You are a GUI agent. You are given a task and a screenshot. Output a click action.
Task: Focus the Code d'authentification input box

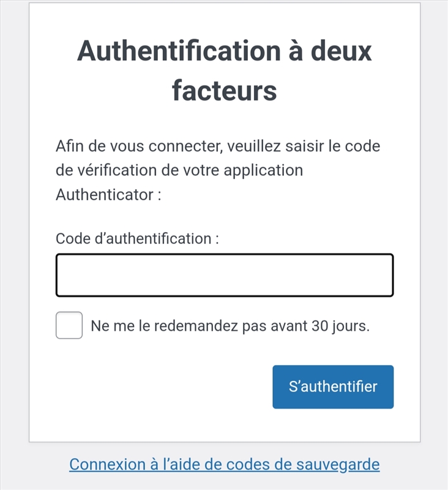click(224, 274)
